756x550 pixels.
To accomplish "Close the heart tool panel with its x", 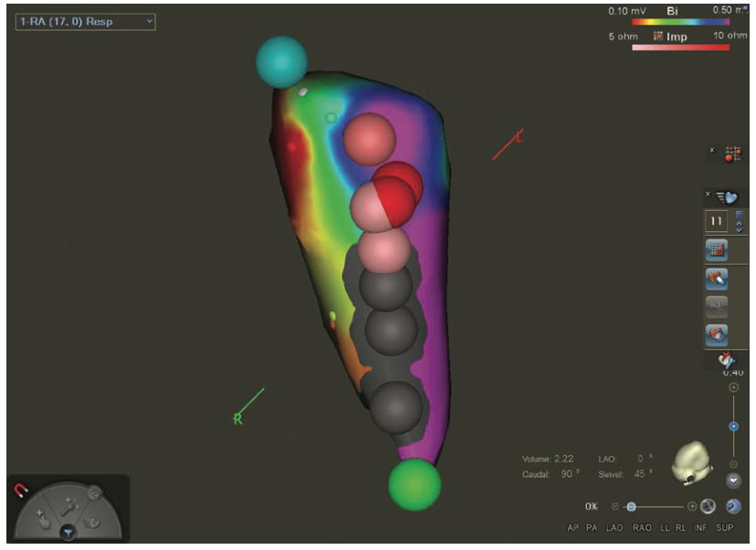I will click(707, 193).
